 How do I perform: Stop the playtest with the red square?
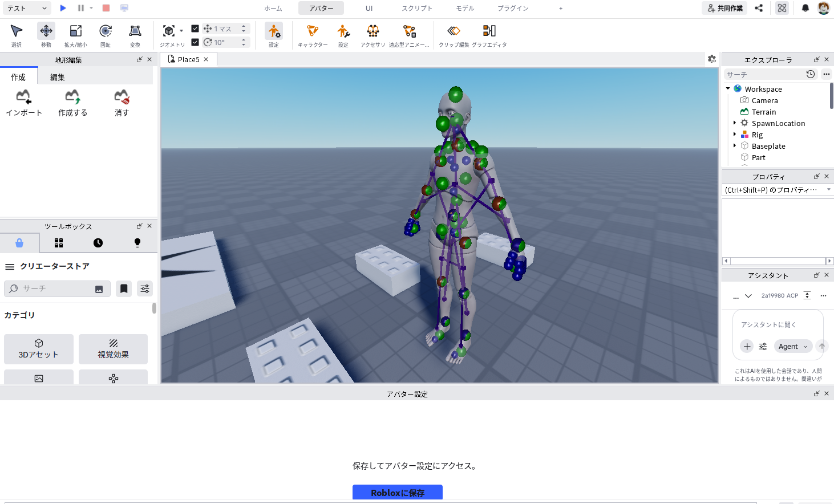tap(106, 8)
